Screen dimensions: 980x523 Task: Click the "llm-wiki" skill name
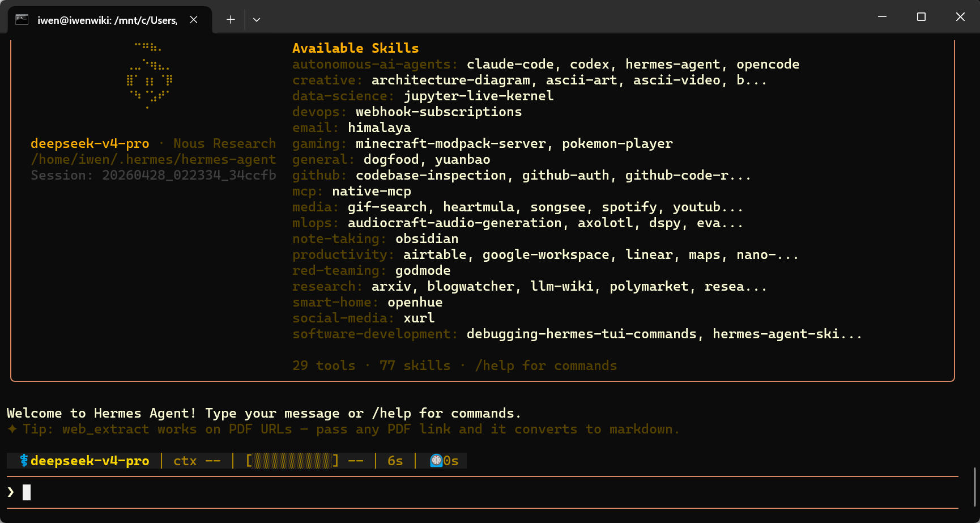click(562, 286)
